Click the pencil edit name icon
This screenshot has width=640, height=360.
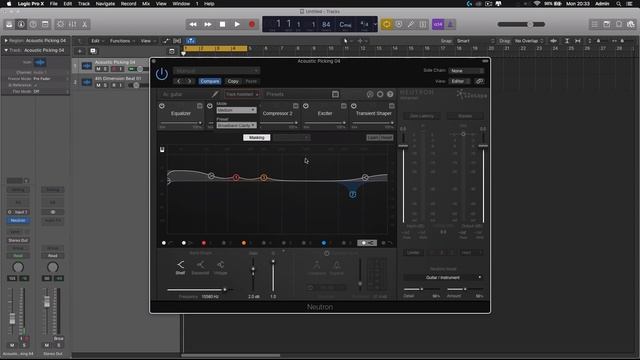pos(215,94)
